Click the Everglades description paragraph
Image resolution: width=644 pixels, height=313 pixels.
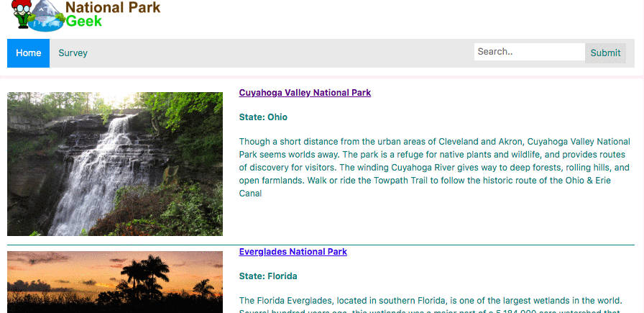[x=430, y=305]
